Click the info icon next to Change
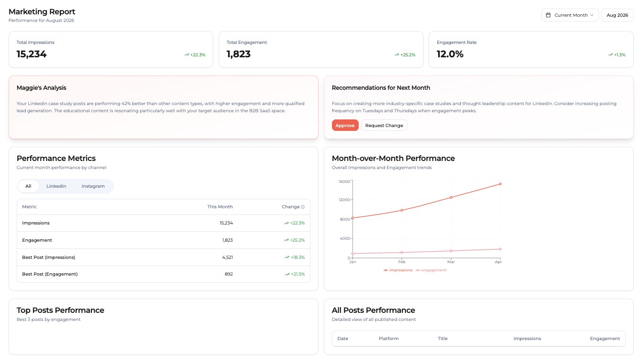Screen dimensions: 639x364 (x=303, y=207)
